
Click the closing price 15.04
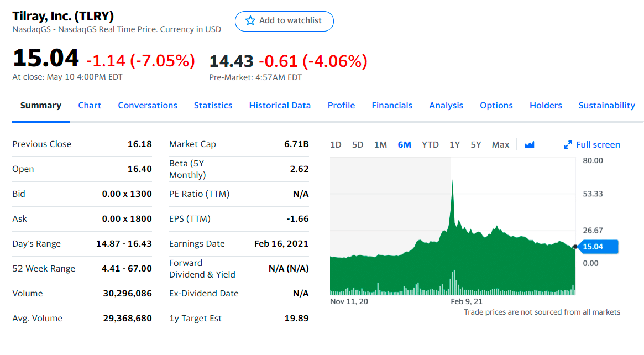tap(45, 58)
